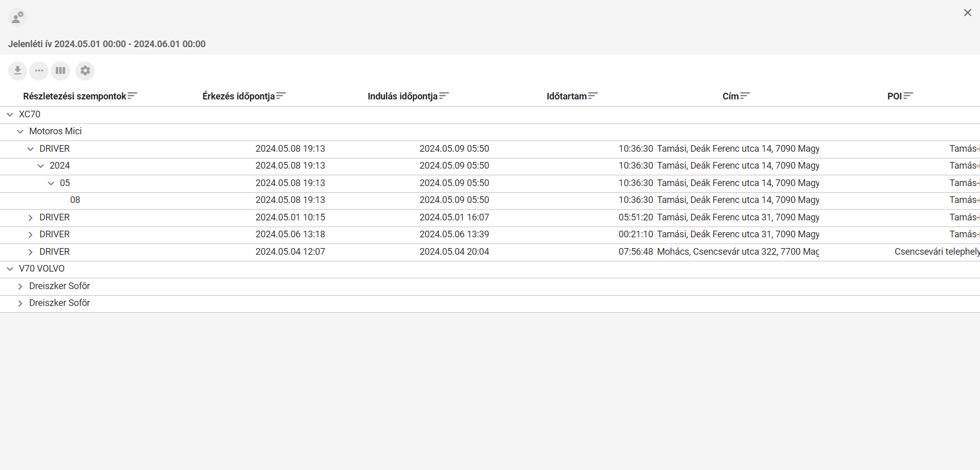980x470 pixels.
Task: Select the 08 day row
Action: tap(75, 200)
